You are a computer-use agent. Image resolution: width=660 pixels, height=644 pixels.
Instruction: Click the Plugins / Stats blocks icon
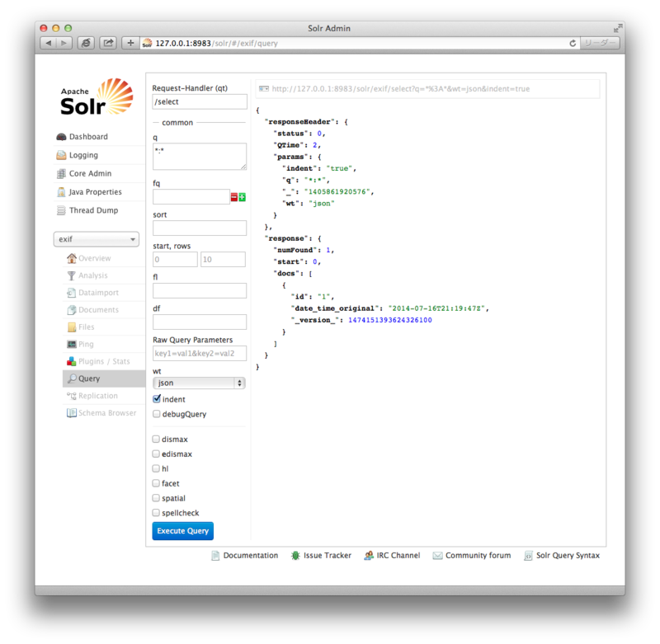click(72, 361)
